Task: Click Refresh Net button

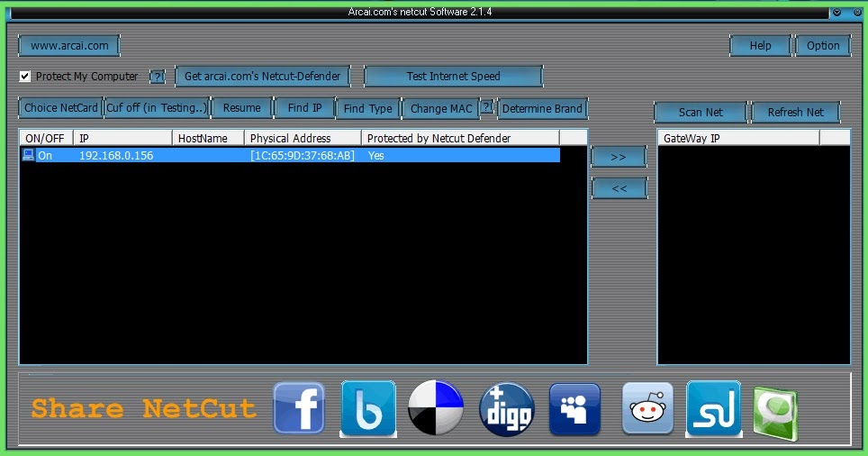Action: coord(795,112)
